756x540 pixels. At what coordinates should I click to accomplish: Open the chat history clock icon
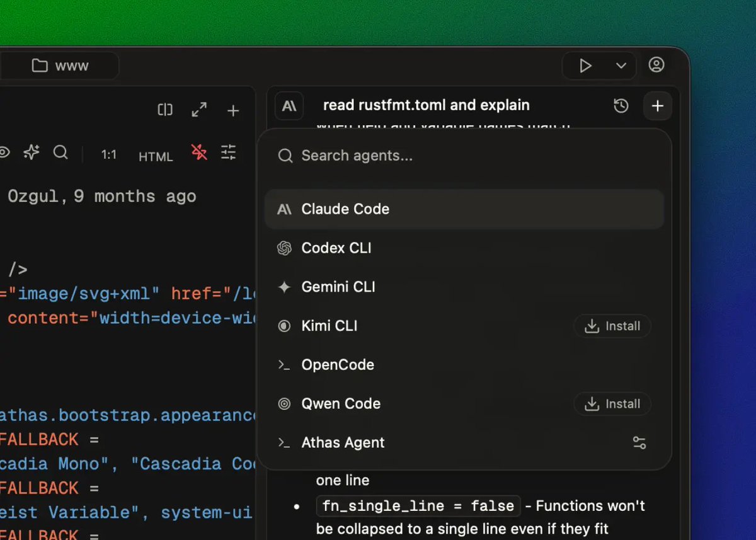click(621, 106)
